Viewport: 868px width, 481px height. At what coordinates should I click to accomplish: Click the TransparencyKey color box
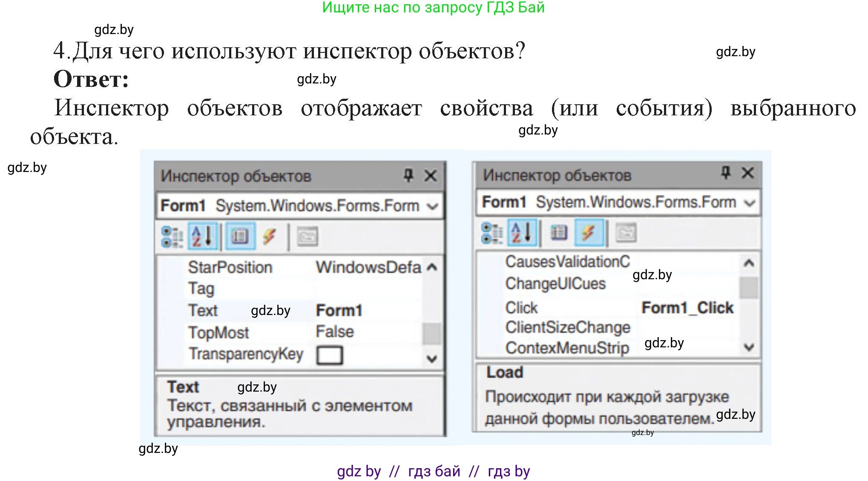pyautogui.click(x=329, y=355)
